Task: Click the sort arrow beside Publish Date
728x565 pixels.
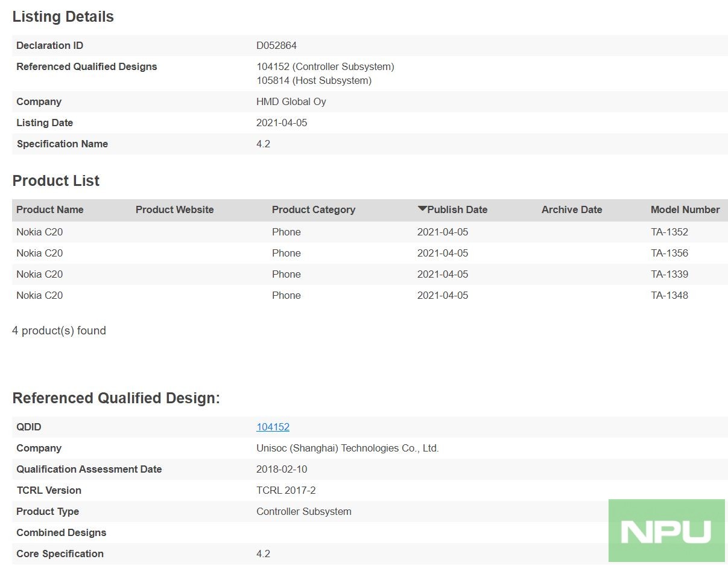Action: (x=422, y=209)
